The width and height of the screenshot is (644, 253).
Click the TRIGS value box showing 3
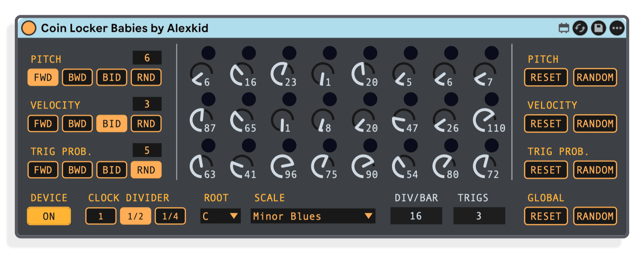pyautogui.click(x=479, y=216)
